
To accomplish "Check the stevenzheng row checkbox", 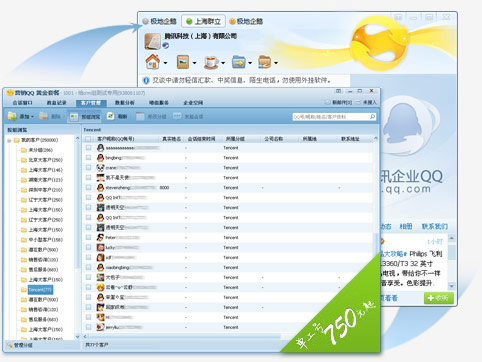I will pyautogui.click(x=88, y=188).
